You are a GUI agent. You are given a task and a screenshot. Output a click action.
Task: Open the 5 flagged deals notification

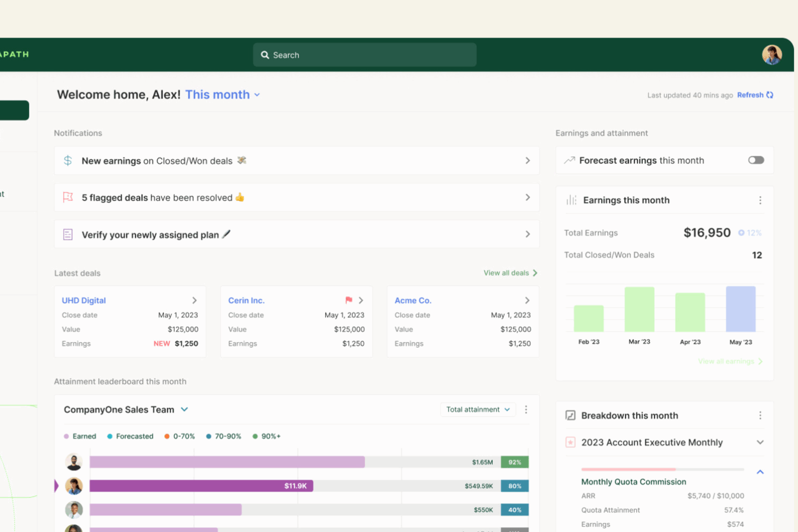pos(297,198)
